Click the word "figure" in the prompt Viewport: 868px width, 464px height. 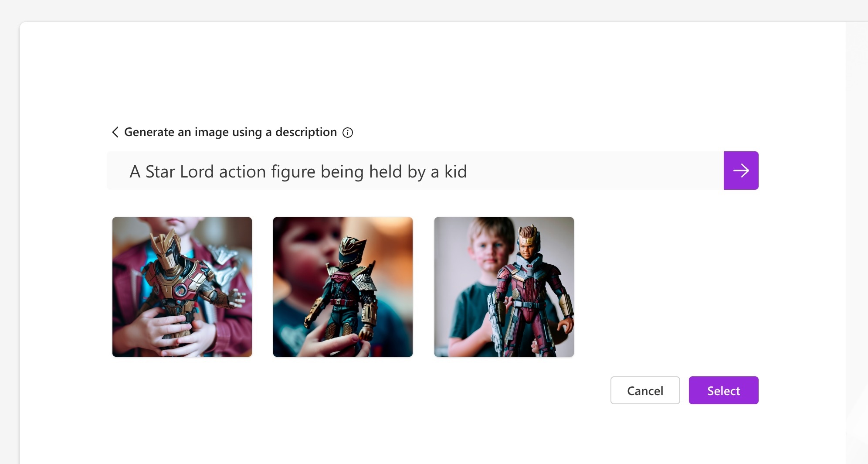click(293, 172)
